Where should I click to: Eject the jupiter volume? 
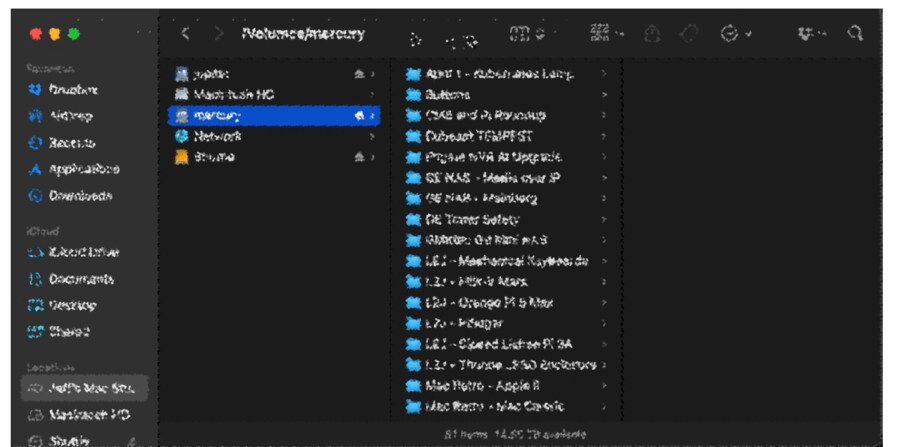pyautogui.click(x=360, y=74)
